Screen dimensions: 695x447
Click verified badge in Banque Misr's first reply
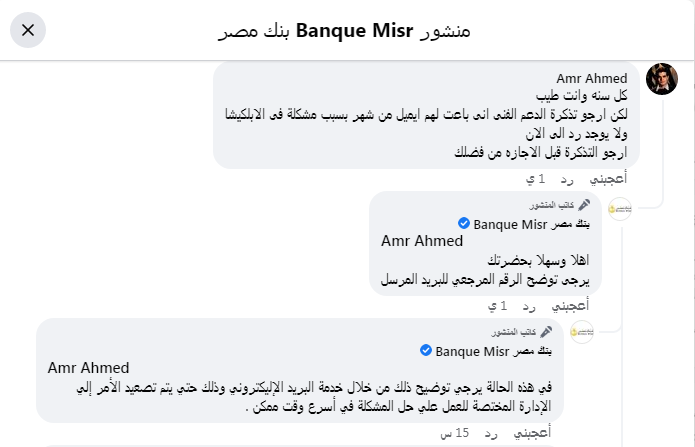[464, 222]
